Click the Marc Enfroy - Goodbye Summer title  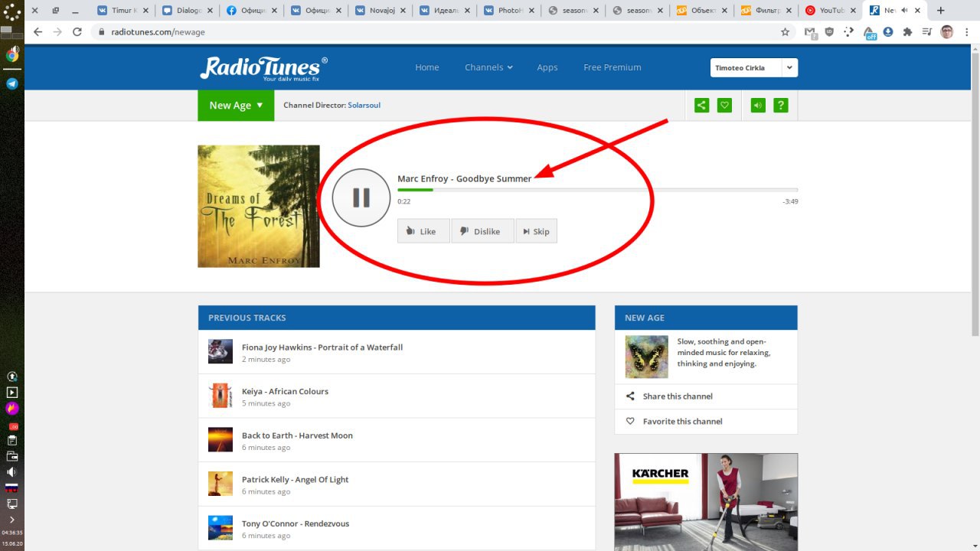coord(464,178)
